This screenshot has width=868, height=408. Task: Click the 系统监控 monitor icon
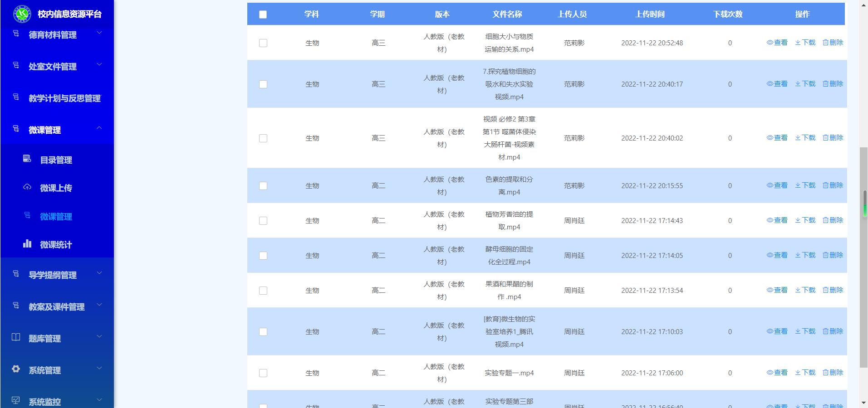[16, 401]
